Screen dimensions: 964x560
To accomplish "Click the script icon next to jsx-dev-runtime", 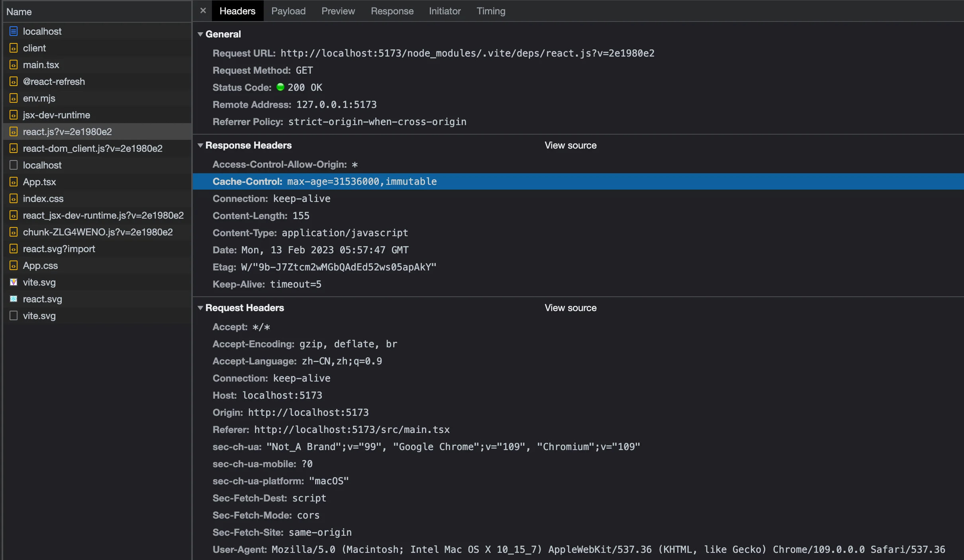I will (14, 115).
